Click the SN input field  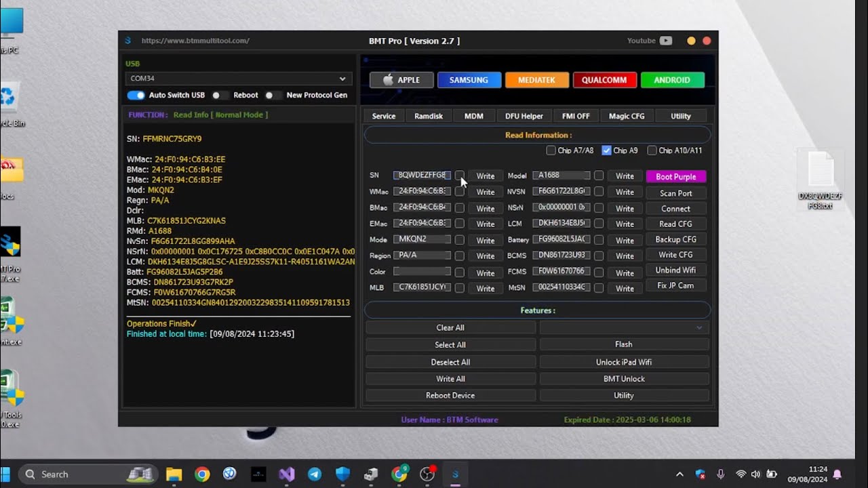coord(422,175)
